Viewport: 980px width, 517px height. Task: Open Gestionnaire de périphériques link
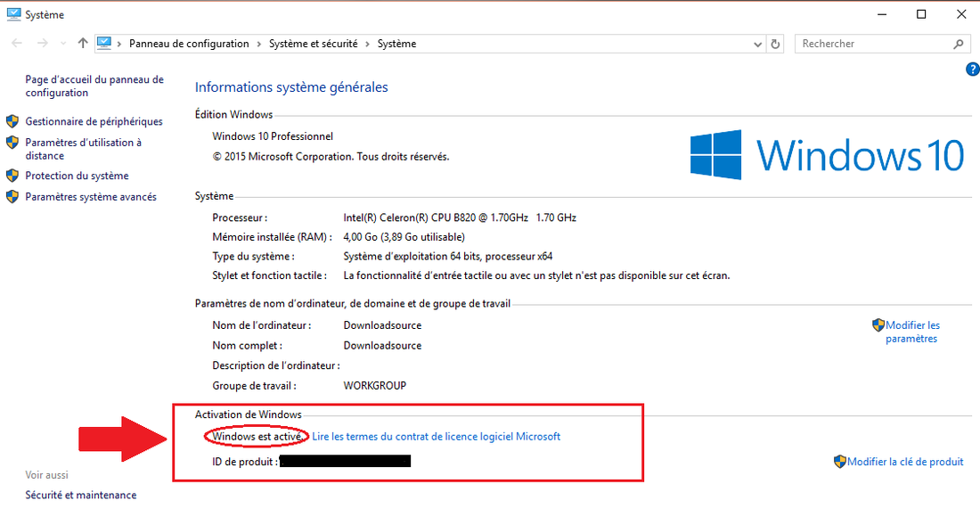(x=94, y=121)
